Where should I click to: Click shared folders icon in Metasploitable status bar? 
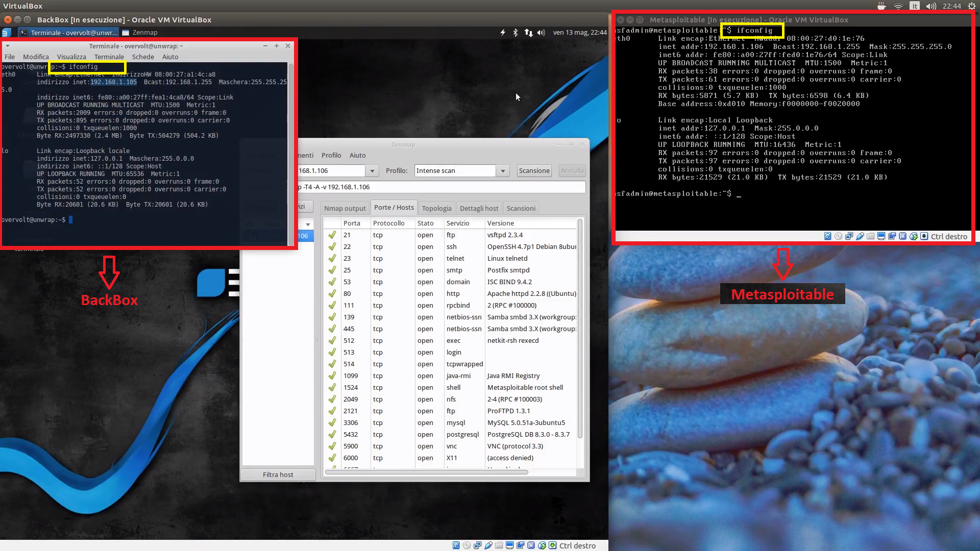871,236
